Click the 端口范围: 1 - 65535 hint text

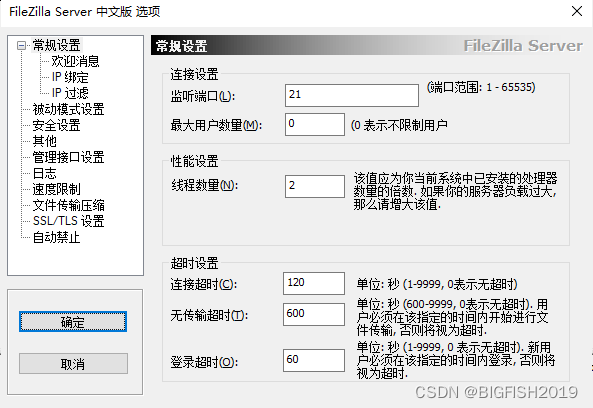(x=481, y=87)
